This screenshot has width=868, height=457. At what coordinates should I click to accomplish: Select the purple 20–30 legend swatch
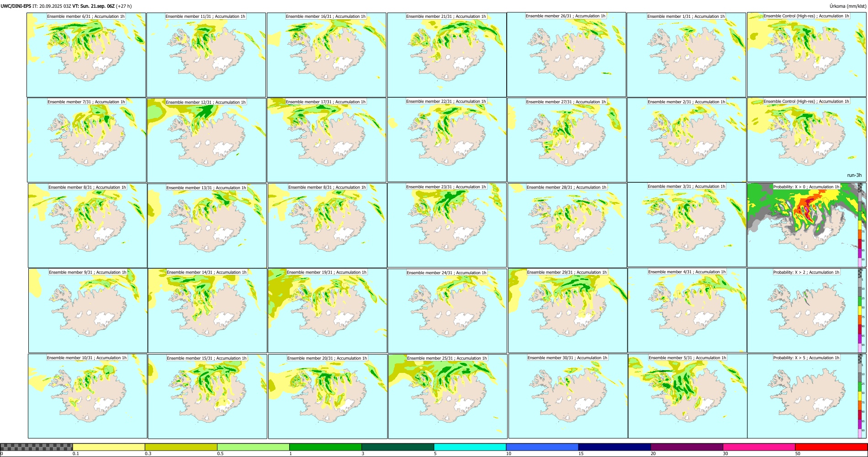687,447
